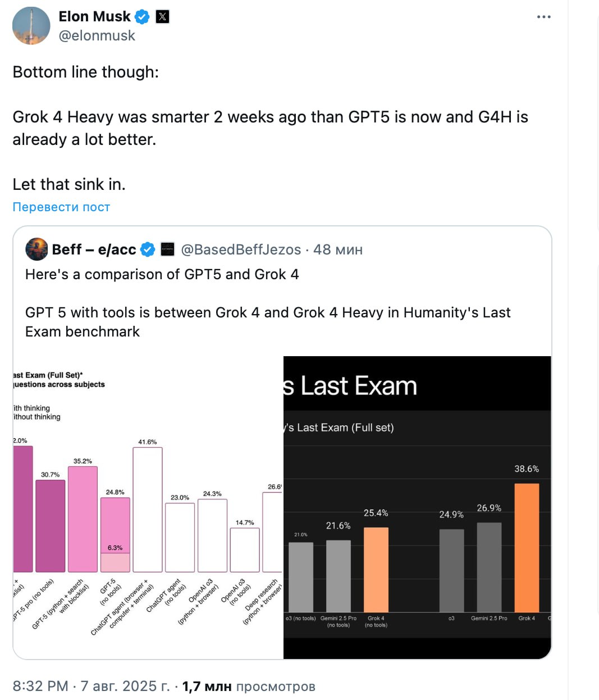Click the black affiliation badge beside Beff's name
Viewport: 599px width, 700px height.
click(168, 249)
